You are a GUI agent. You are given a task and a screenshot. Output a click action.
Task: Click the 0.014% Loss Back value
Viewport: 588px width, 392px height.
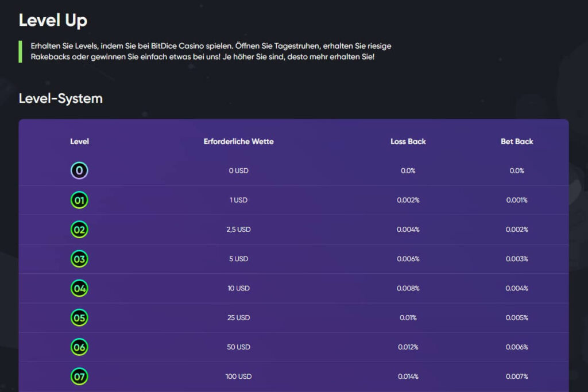click(408, 377)
